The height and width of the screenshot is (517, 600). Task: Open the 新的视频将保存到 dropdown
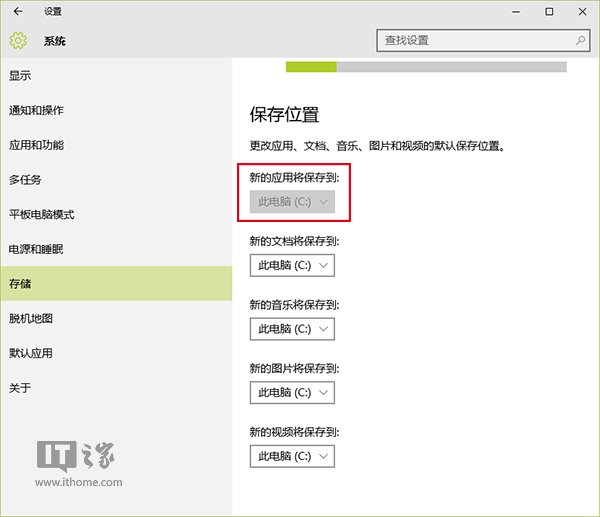tap(292, 456)
